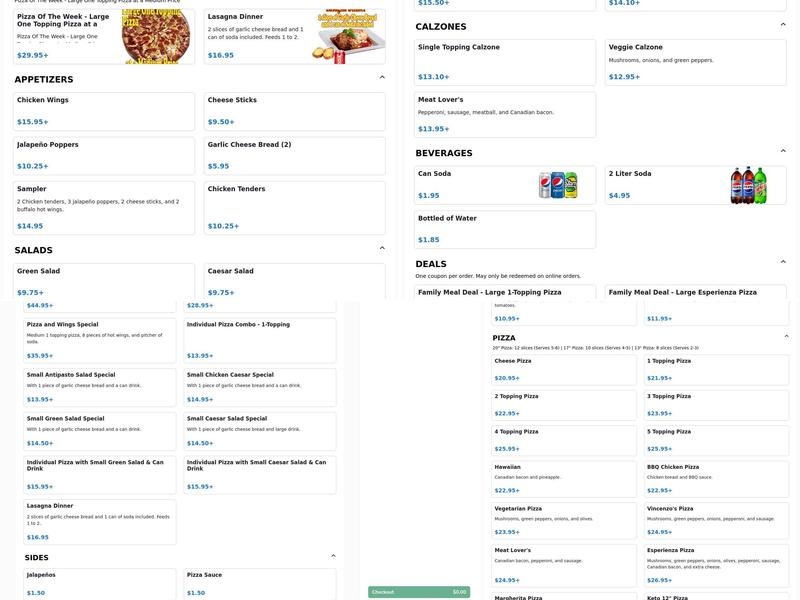The image size is (800, 600).
Task: Click the Pizza Of The Week photo
Action: click(x=156, y=37)
